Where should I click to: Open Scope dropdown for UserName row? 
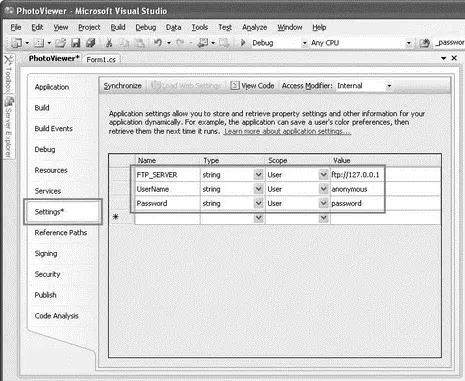tap(323, 189)
